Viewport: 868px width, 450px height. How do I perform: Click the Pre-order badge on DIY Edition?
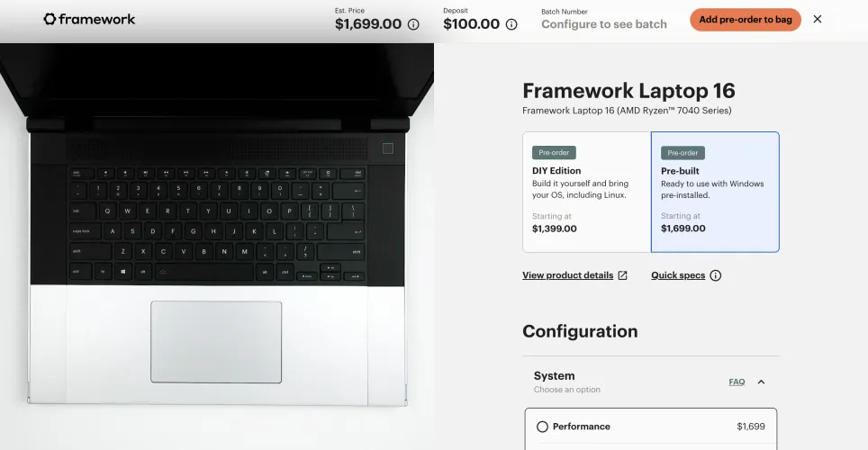[x=554, y=153]
